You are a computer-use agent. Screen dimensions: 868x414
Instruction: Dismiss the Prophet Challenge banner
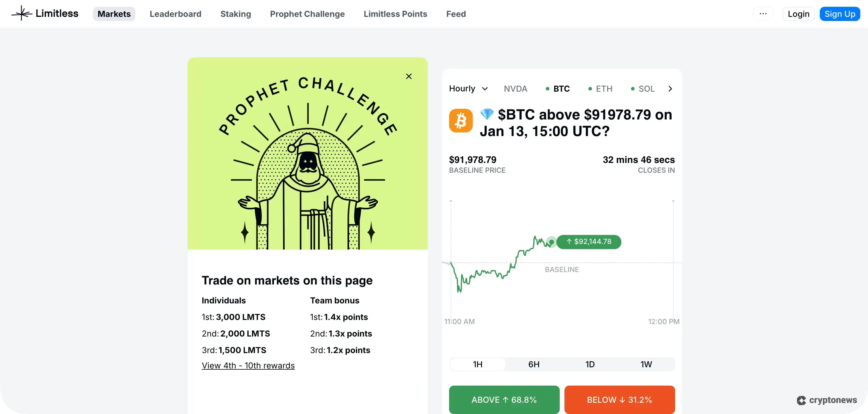(x=409, y=76)
